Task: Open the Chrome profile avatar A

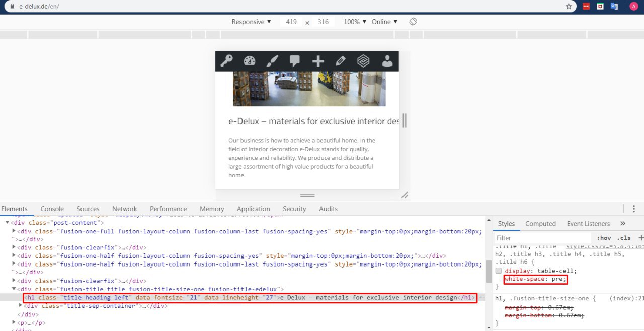Action: tap(633, 7)
